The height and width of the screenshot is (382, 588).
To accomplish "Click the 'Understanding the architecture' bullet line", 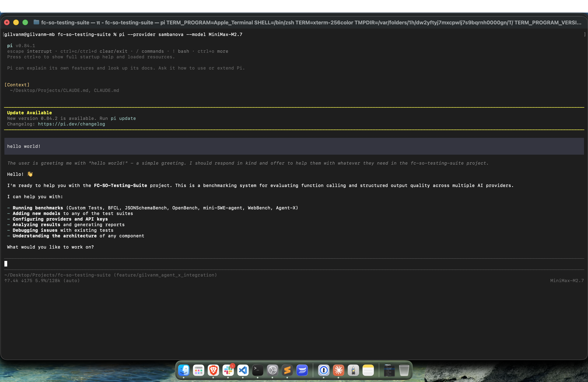I will tap(76, 236).
